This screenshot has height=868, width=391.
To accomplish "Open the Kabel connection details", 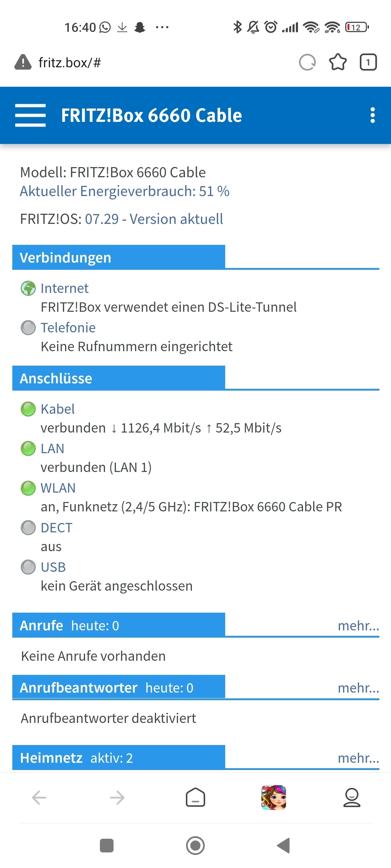I will 58,409.
